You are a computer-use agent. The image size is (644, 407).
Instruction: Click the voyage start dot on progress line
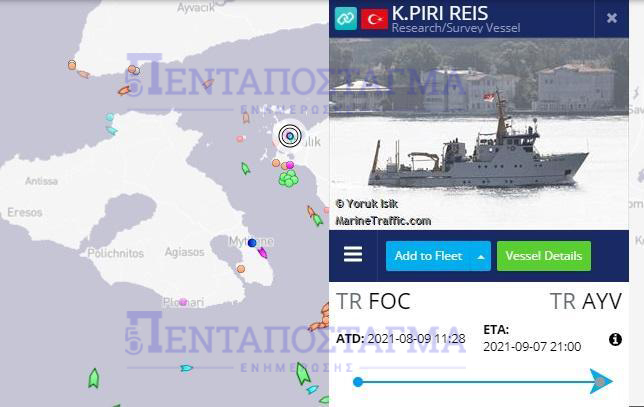coord(358,382)
